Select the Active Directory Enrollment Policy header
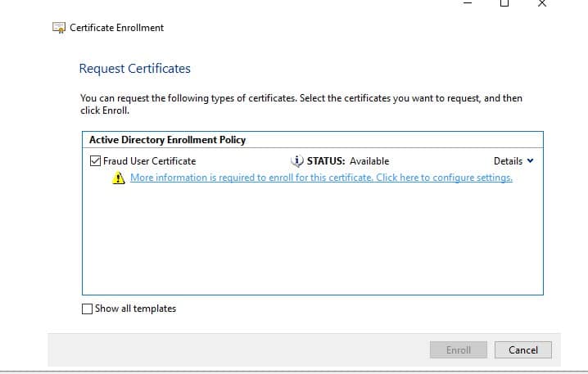 point(167,140)
